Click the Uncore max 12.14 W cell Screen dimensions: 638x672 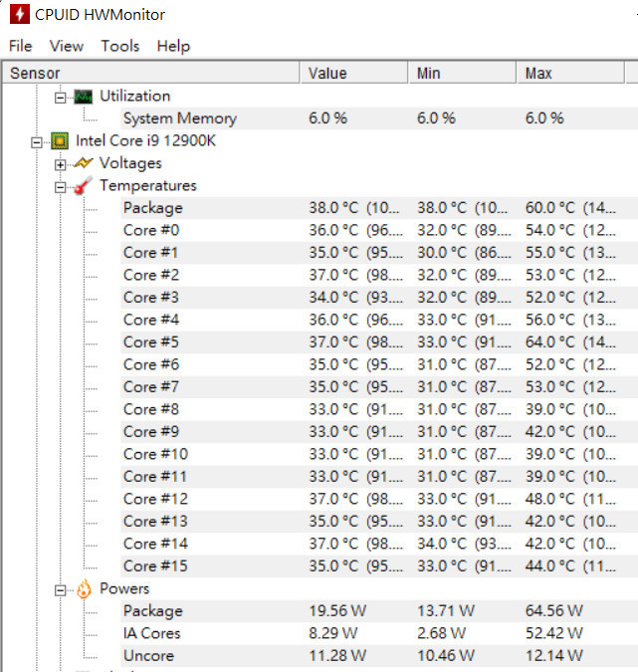554,656
